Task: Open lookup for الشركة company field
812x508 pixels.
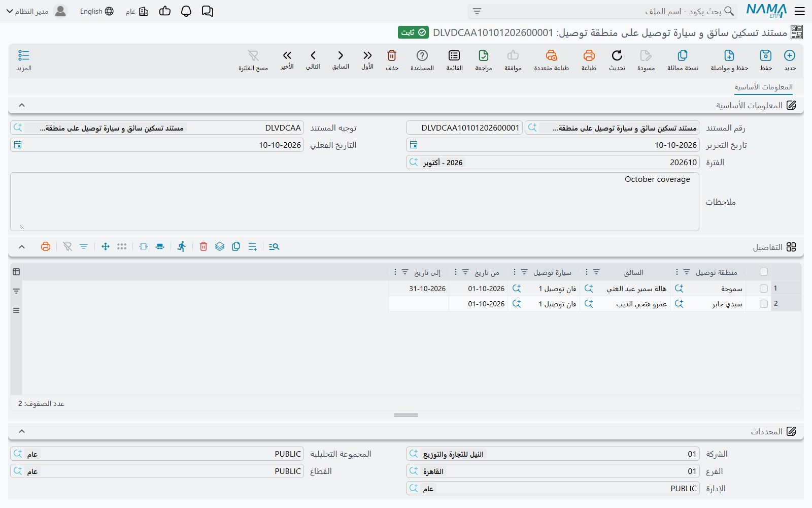Action: (414, 454)
